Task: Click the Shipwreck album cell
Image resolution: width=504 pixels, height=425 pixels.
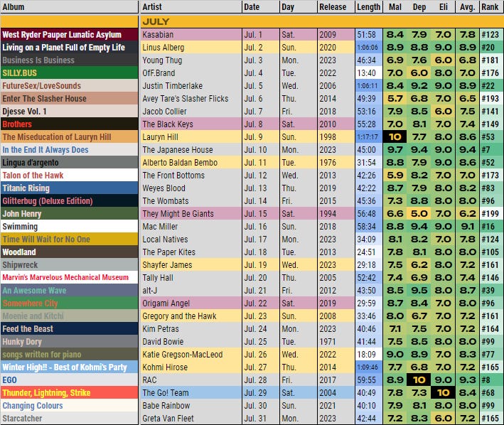Action: point(70,264)
